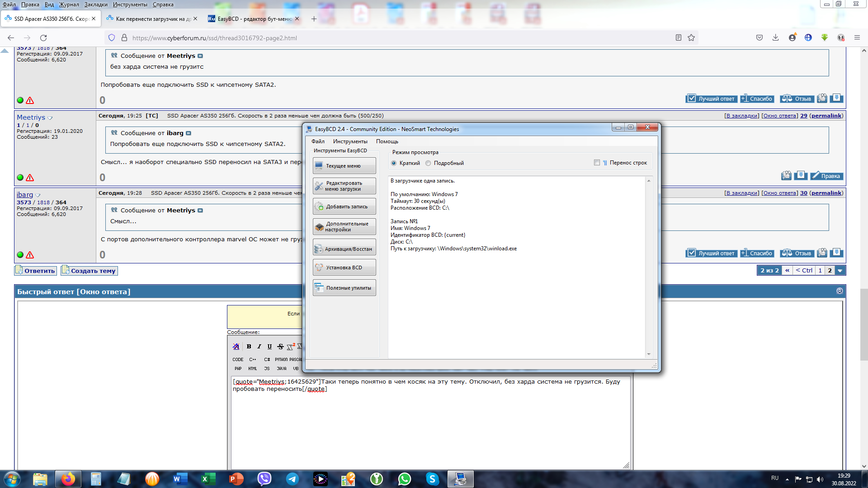Viewport: 868px width, 488px height.
Task: Click the scrollbar in EasyBCD text pane
Action: (649, 267)
